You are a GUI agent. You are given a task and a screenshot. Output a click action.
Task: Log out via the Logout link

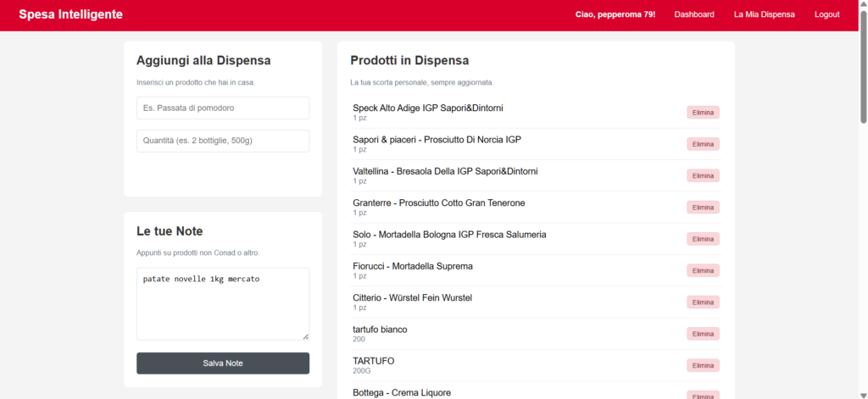click(x=826, y=14)
